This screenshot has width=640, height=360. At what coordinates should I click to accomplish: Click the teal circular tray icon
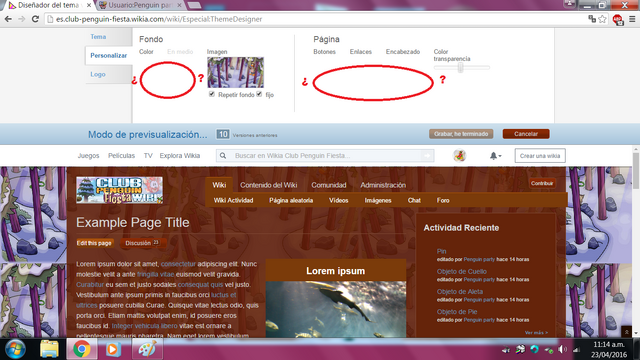(x=534, y=349)
